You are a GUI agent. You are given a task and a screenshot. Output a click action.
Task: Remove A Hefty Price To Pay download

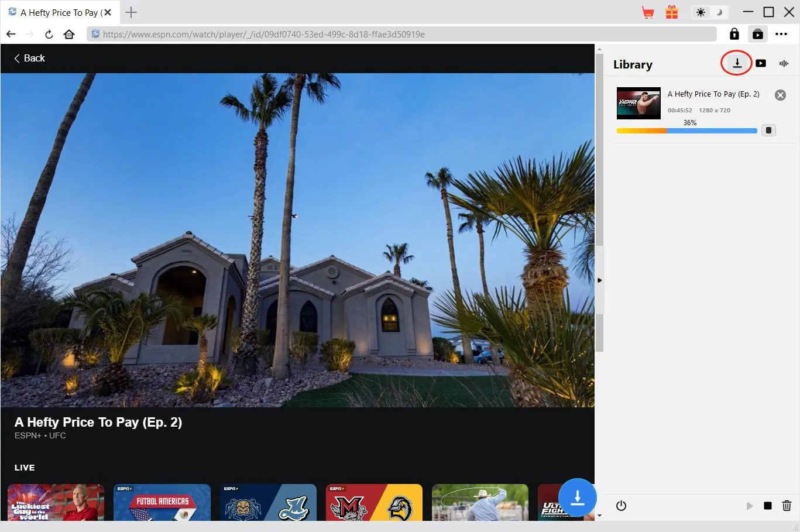[x=780, y=95]
